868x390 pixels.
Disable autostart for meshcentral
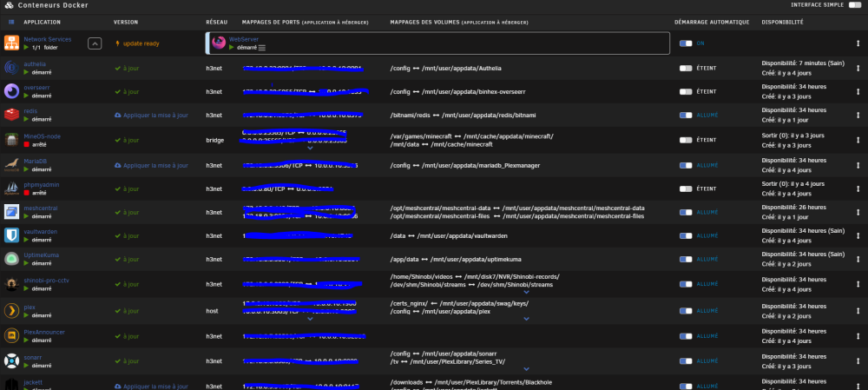pos(686,212)
